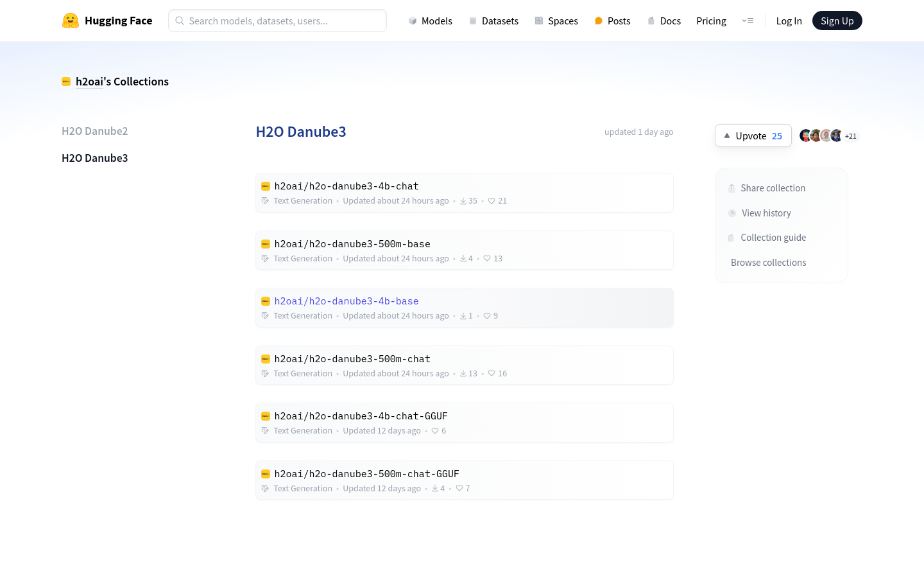Screen dimensions: 924x578
Task: Click the search models input field
Action: click(277, 21)
